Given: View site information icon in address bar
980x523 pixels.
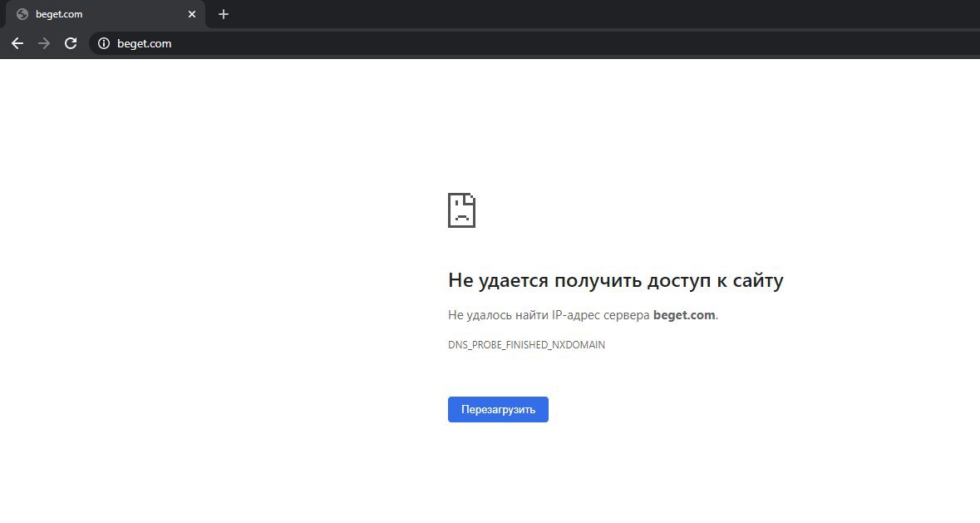Looking at the screenshot, I should pyautogui.click(x=104, y=43).
